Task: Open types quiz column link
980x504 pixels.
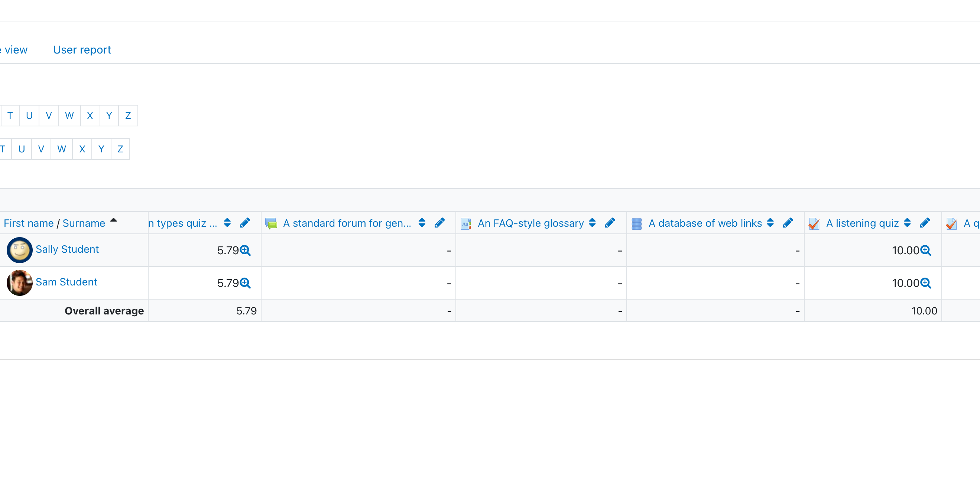Action: (183, 223)
